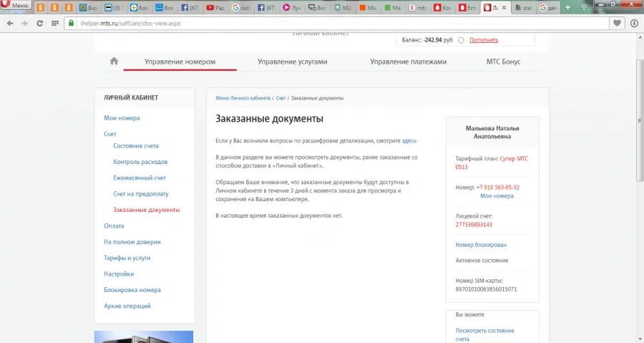The width and height of the screenshot is (644, 343).
Task: Switch to Google tab labeled 'ден'
Action: tap(548, 7)
